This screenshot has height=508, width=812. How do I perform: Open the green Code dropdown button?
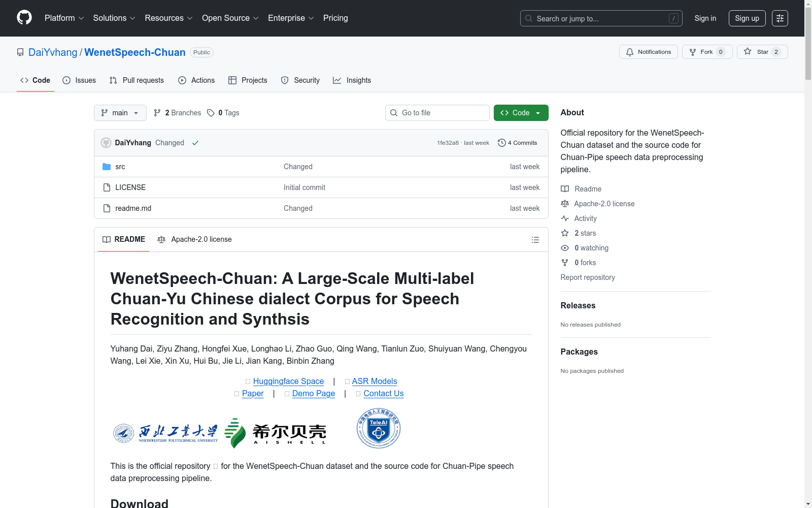(x=521, y=113)
